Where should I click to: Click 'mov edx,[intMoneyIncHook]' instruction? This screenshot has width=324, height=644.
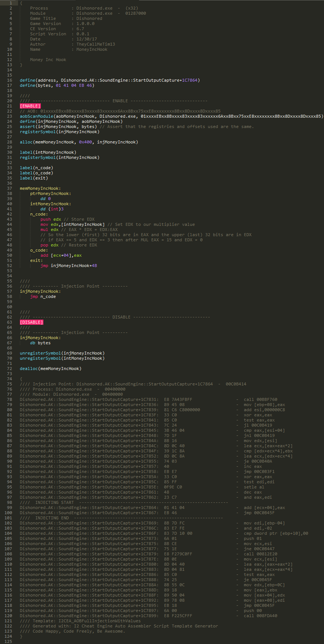pyautogui.click(x=72, y=224)
